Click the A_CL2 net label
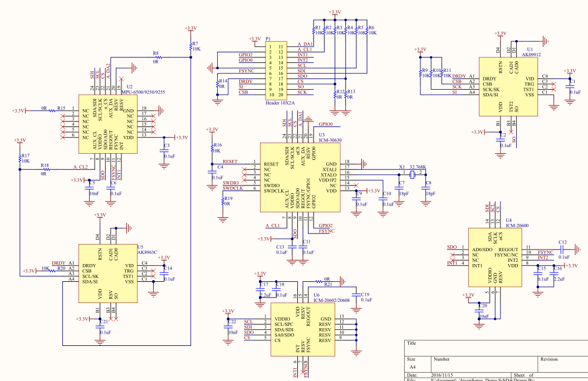The width and height of the screenshot is (588, 381). coord(80,167)
